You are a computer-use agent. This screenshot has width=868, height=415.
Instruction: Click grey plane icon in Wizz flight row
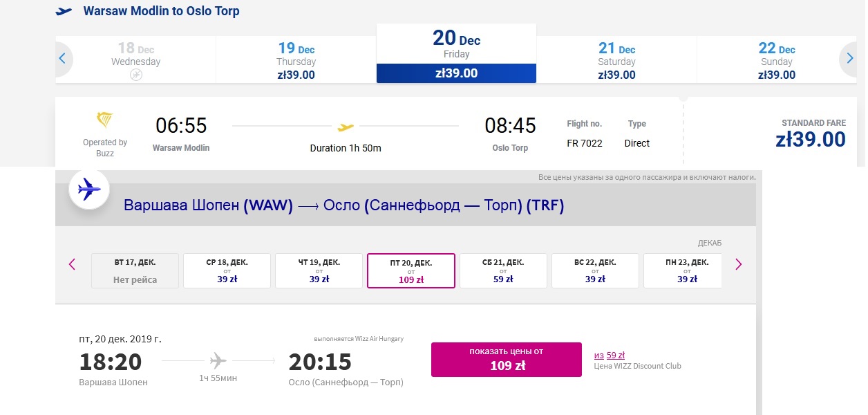[218, 360]
